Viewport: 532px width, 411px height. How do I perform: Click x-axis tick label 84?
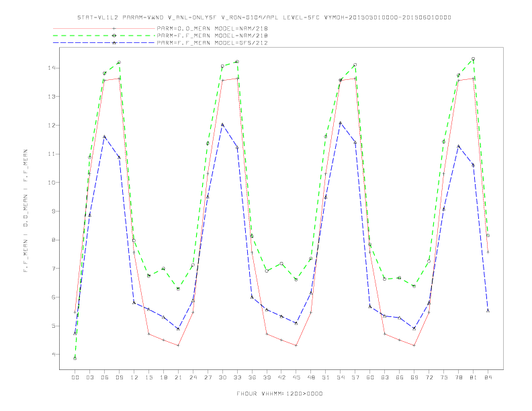click(x=488, y=377)
